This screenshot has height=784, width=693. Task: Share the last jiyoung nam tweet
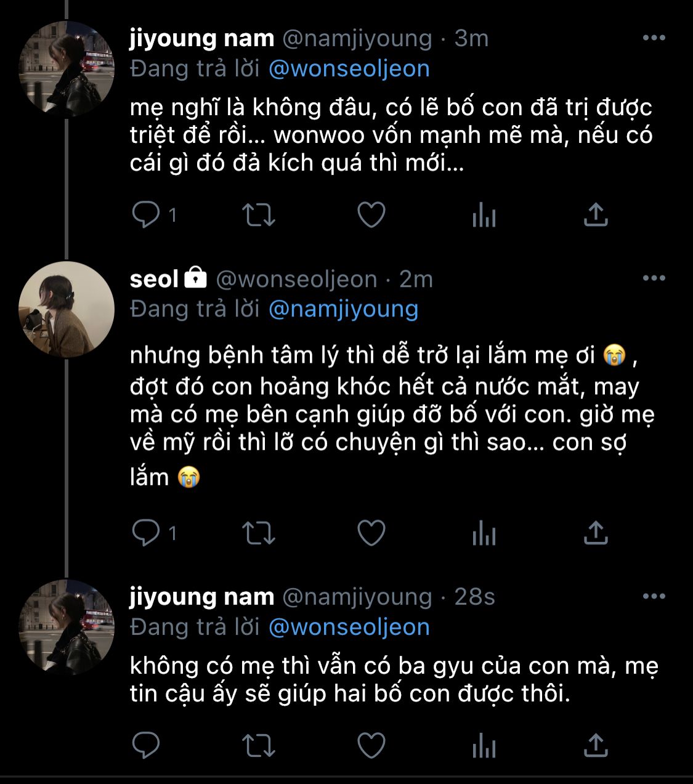pyautogui.click(x=595, y=745)
